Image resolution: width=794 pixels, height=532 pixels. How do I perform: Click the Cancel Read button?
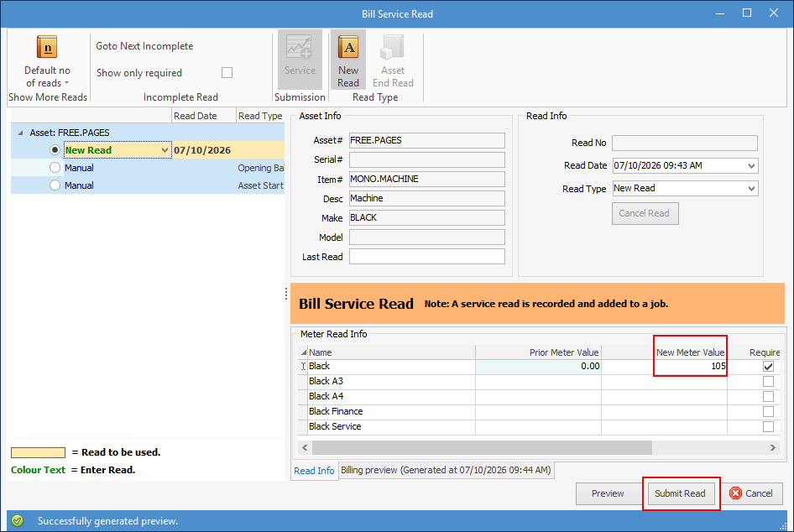[x=645, y=214]
